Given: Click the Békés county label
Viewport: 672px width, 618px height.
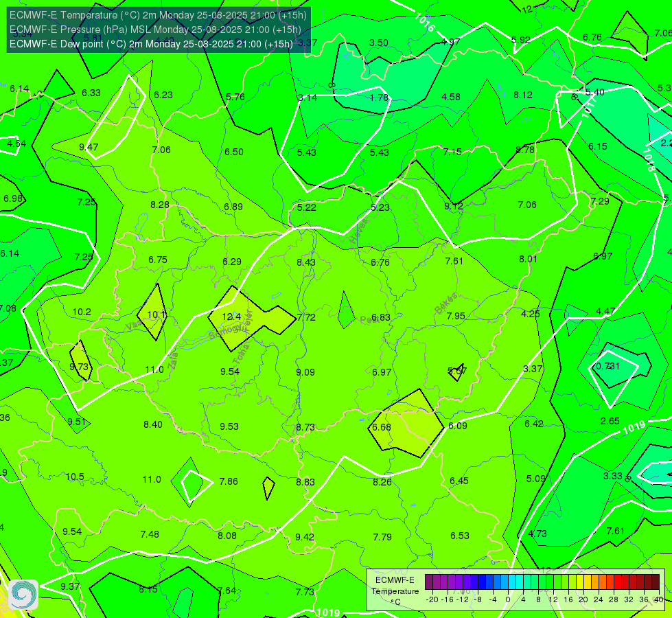Looking at the screenshot, I should coord(445,304).
